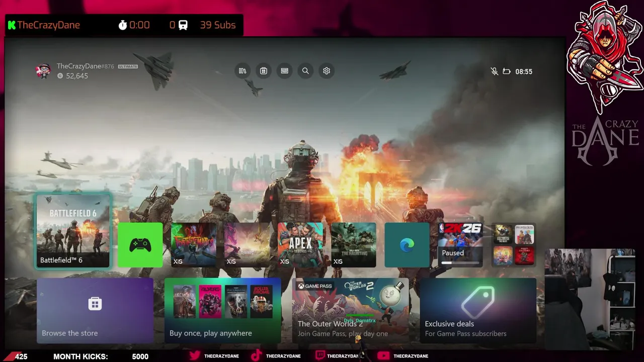Open The Outer Worlds 2 Game Pass card
The width and height of the screenshot is (644, 362).
(351, 311)
